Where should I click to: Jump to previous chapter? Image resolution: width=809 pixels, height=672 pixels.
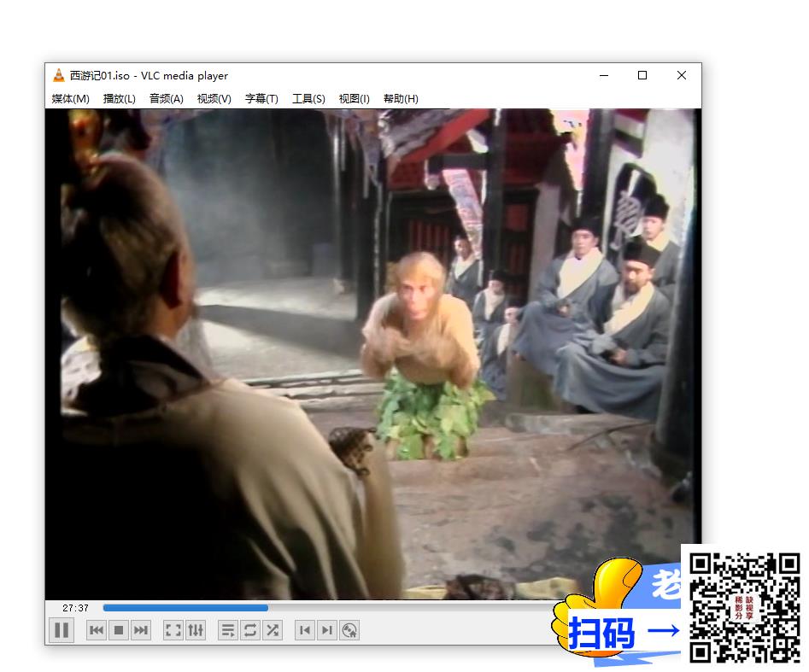pos(305,630)
